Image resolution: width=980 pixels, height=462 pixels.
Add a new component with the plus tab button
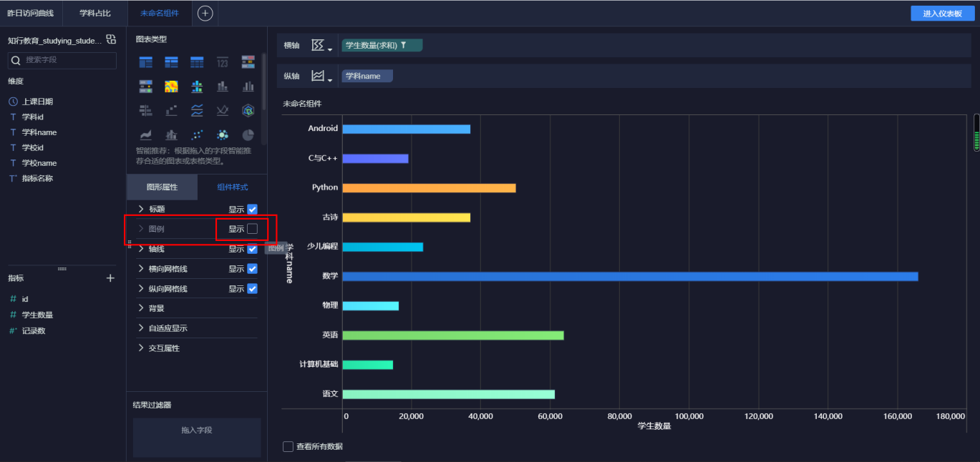point(205,13)
